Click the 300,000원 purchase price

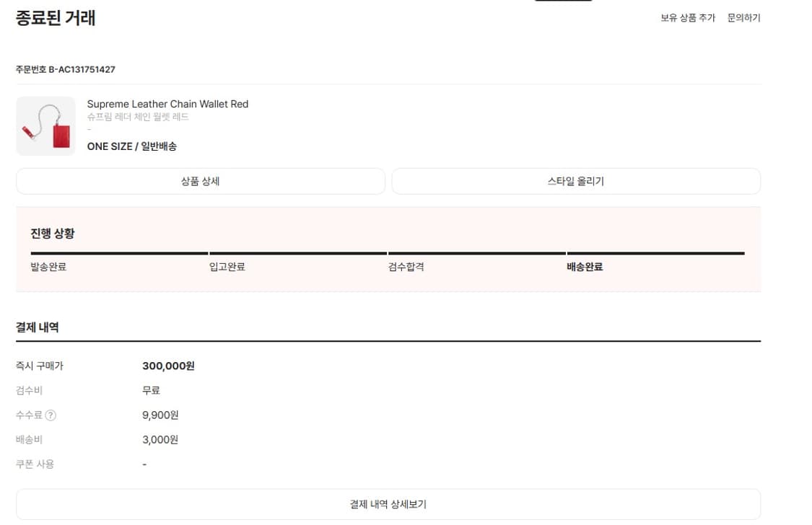coord(170,366)
